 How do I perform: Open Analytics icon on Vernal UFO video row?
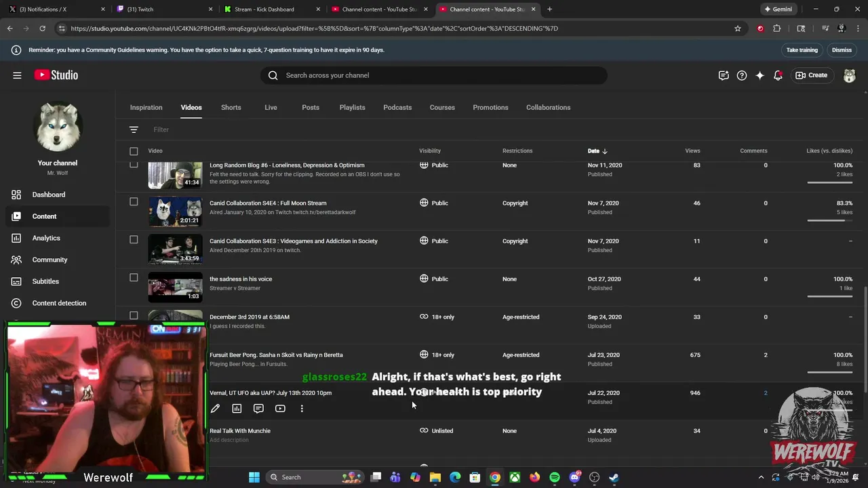237,409
